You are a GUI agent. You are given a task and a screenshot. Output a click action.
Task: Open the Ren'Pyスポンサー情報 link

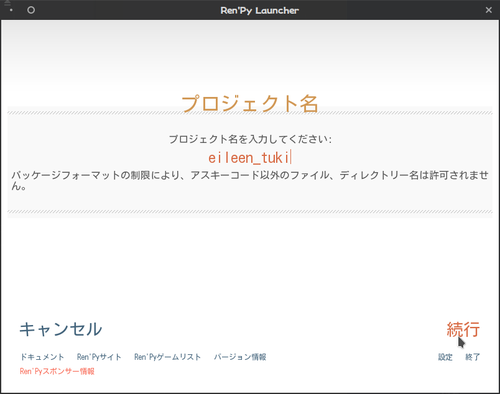click(x=57, y=371)
